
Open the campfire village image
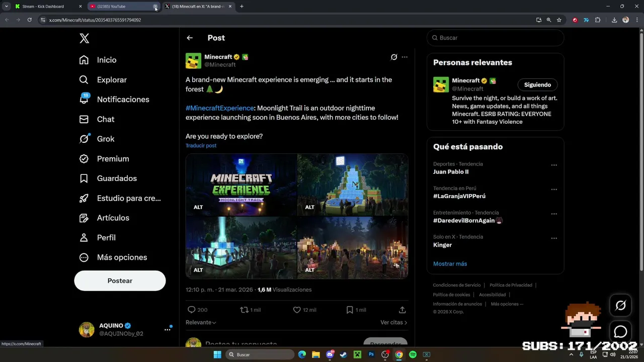click(x=353, y=247)
